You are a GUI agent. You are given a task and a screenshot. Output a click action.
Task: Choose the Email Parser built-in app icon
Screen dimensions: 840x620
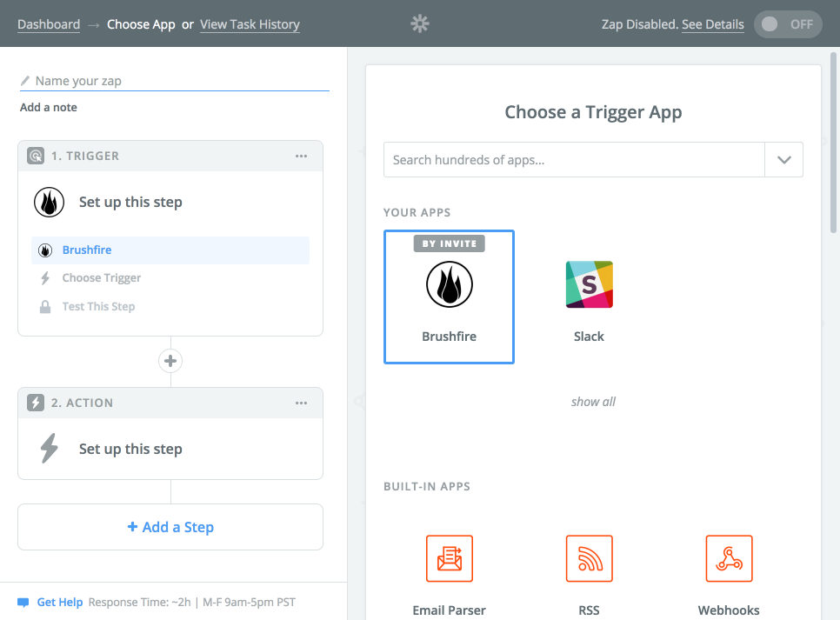pyautogui.click(x=450, y=558)
